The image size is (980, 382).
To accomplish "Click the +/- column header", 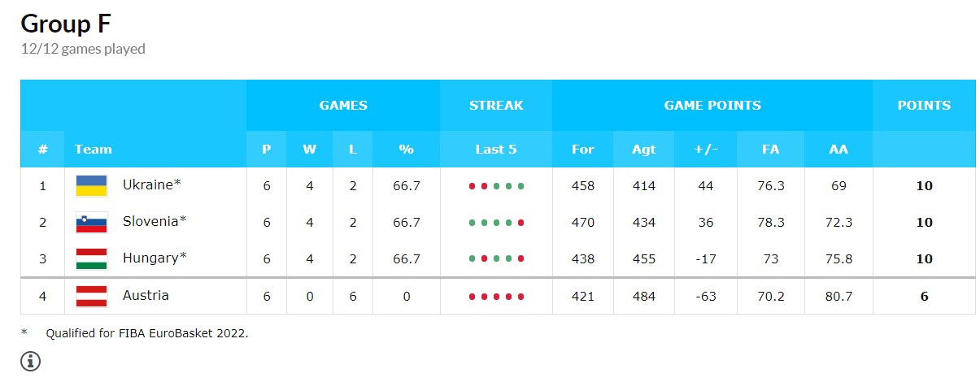I will pyautogui.click(x=706, y=149).
